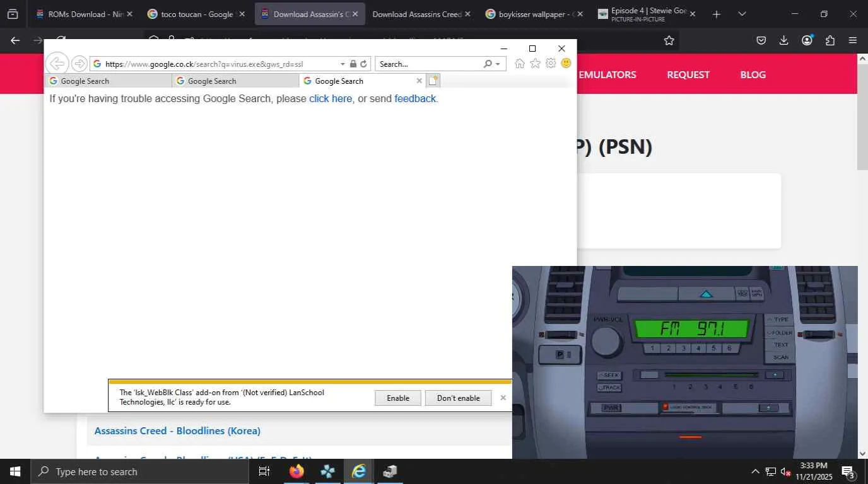Open the 'feedback' link
Image resolution: width=868 pixels, height=484 pixels.
pyautogui.click(x=415, y=98)
